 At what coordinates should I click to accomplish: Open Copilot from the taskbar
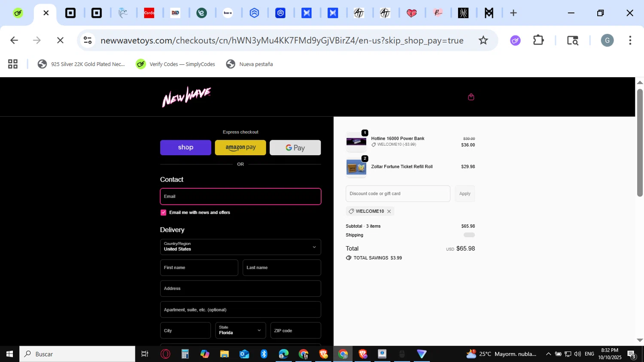coord(205,354)
